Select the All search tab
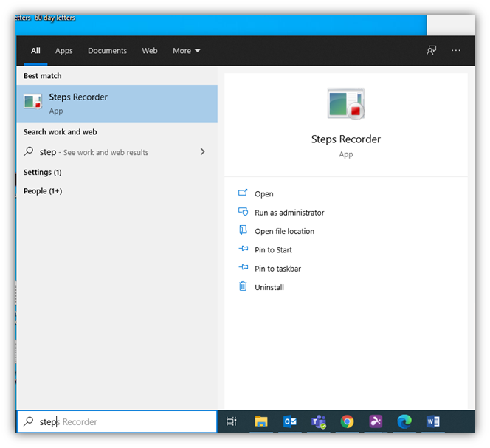The image size is (490, 448). coord(35,51)
